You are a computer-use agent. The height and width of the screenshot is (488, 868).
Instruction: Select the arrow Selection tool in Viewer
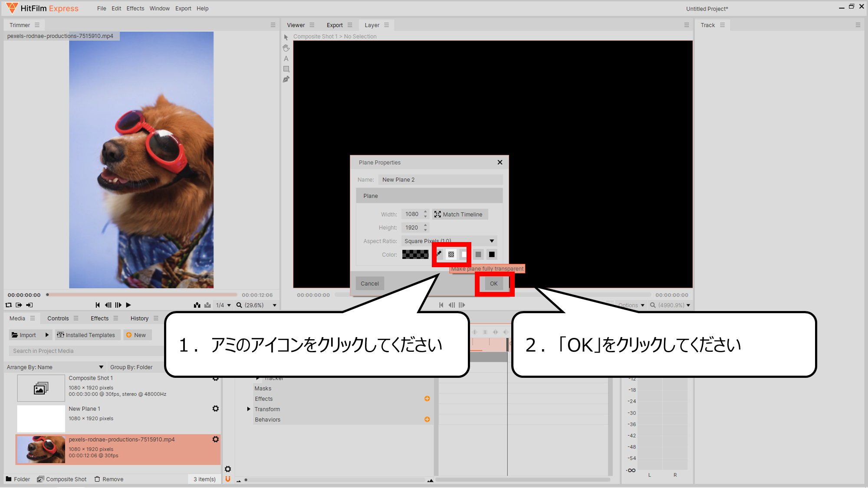(x=286, y=37)
